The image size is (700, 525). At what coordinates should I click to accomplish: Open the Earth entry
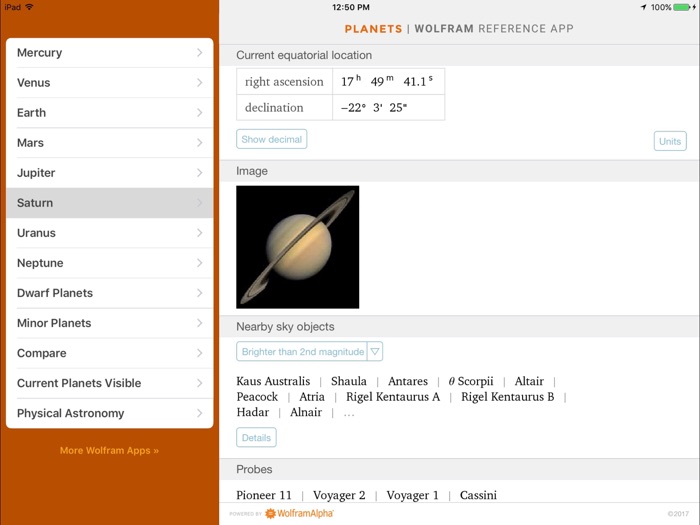[x=109, y=112]
